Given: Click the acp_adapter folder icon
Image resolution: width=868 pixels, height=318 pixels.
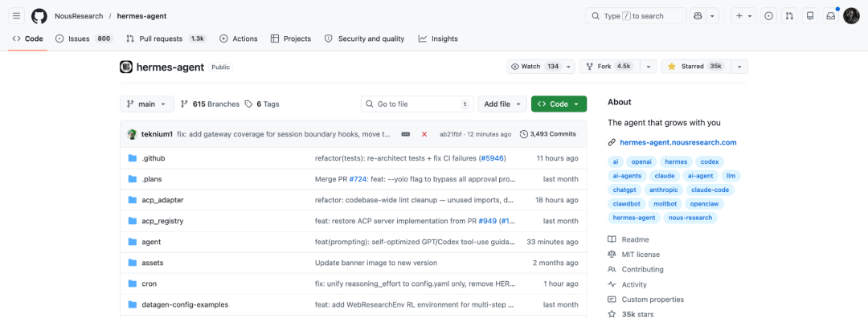Looking at the screenshot, I should pyautogui.click(x=133, y=200).
